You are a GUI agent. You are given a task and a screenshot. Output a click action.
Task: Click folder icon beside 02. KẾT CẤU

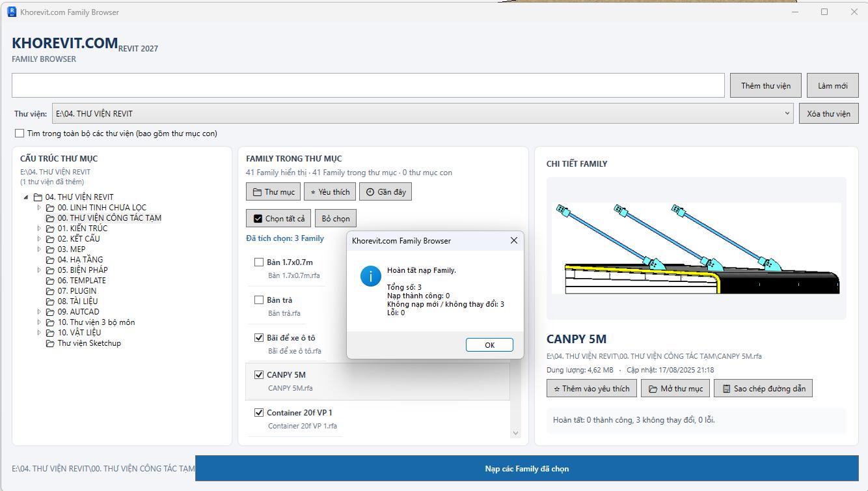pyautogui.click(x=50, y=239)
